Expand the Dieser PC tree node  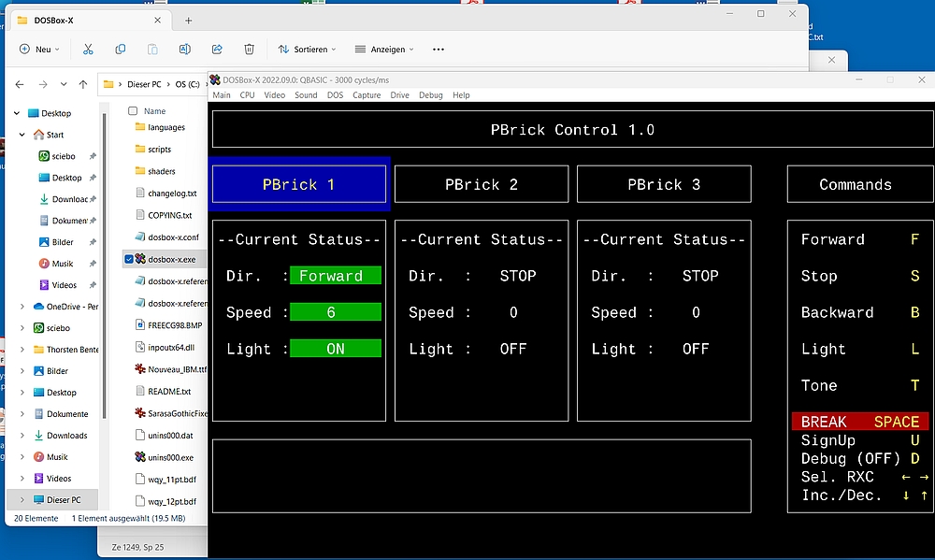click(22, 500)
